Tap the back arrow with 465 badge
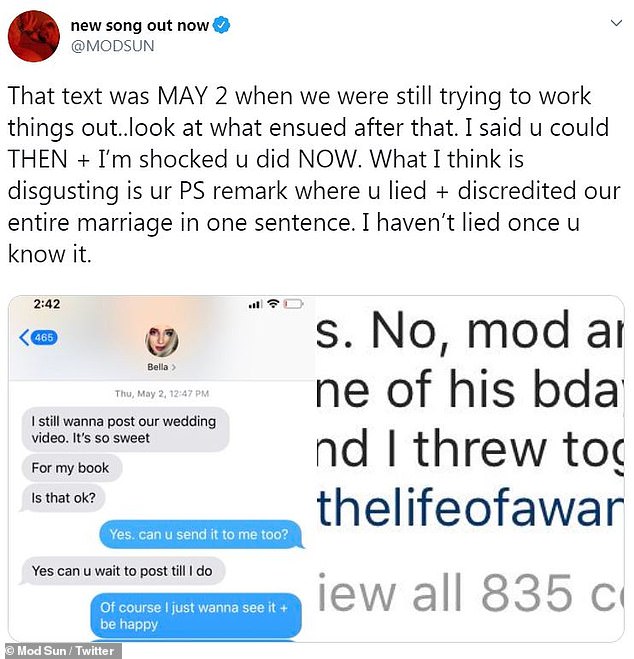The width and height of the screenshot is (634, 659). (38, 337)
